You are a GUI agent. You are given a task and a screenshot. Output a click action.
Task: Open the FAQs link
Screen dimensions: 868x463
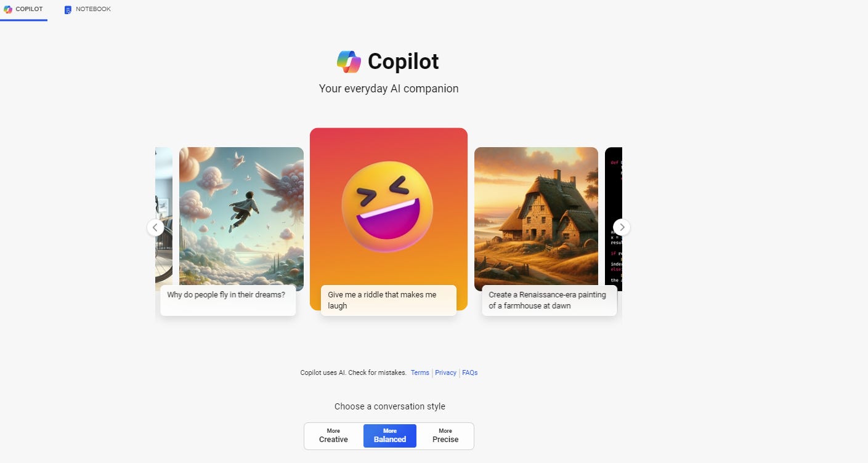pos(470,372)
